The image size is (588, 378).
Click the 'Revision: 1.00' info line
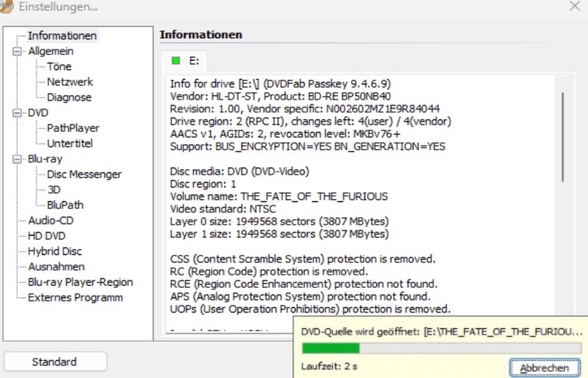tap(305, 109)
